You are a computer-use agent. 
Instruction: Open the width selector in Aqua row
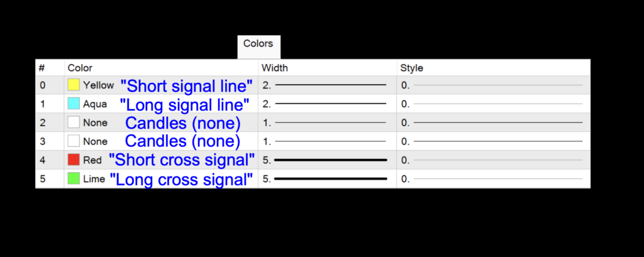click(327, 104)
